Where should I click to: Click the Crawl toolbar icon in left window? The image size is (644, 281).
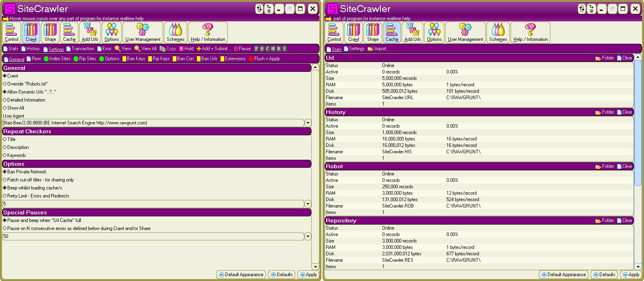click(x=31, y=32)
